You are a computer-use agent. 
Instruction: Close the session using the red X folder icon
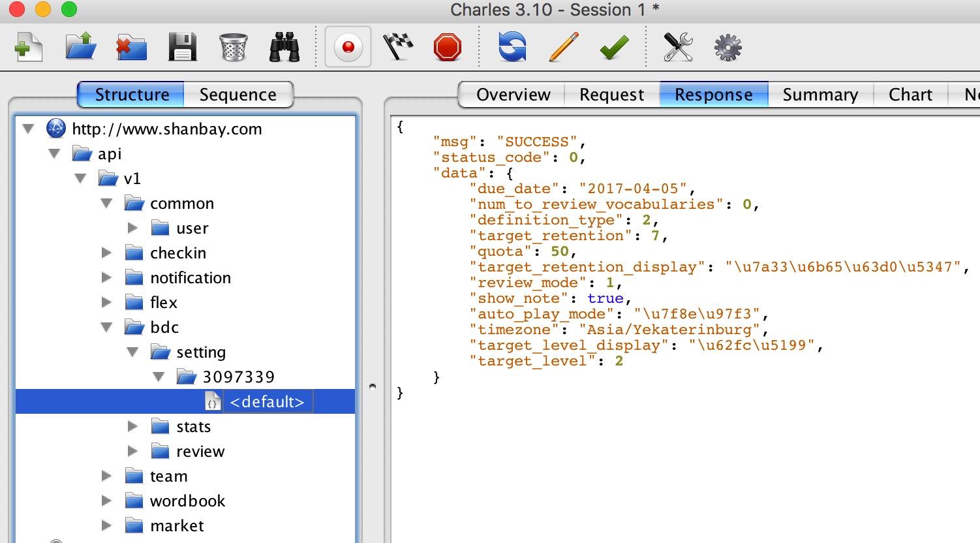[131, 48]
